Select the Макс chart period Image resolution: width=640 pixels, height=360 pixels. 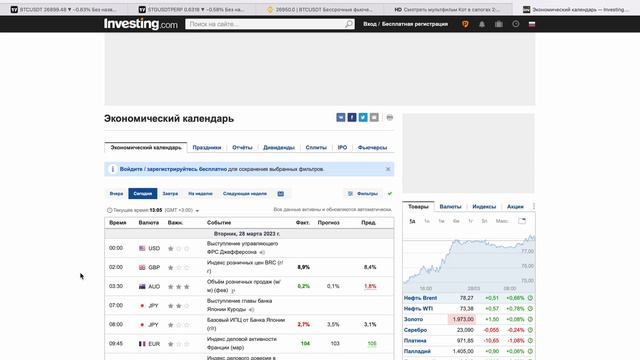point(502,221)
